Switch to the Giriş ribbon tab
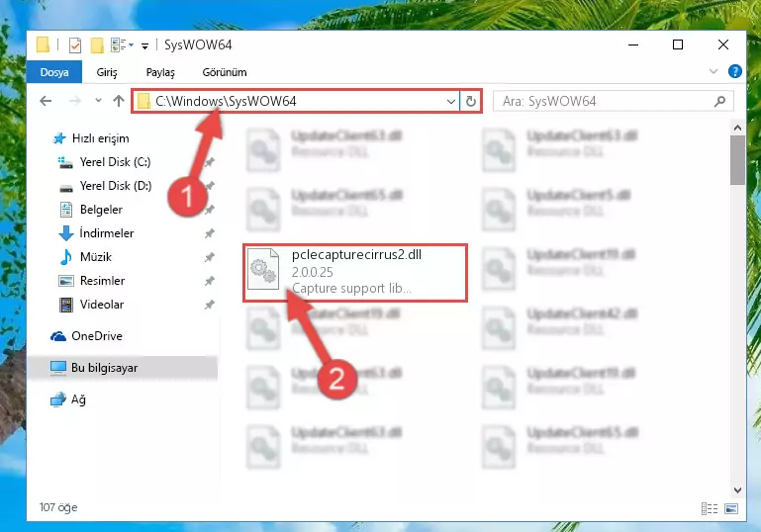 pyautogui.click(x=107, y=72)
